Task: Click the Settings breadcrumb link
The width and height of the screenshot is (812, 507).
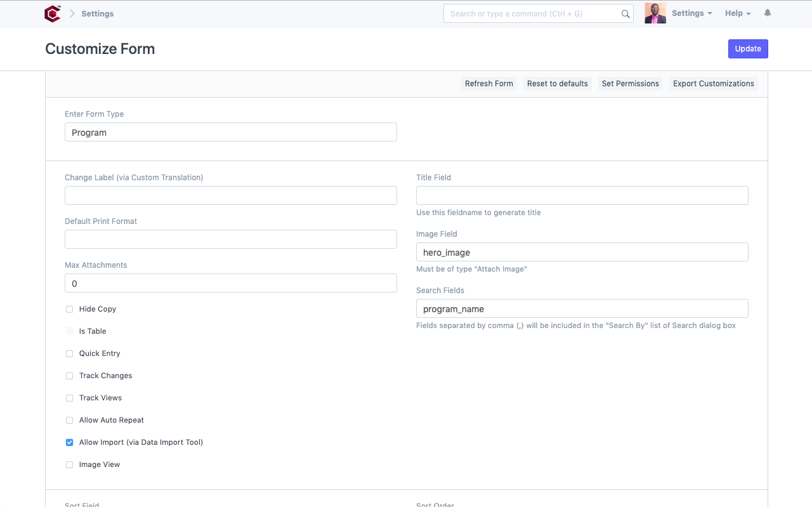Action: [98, 13]
